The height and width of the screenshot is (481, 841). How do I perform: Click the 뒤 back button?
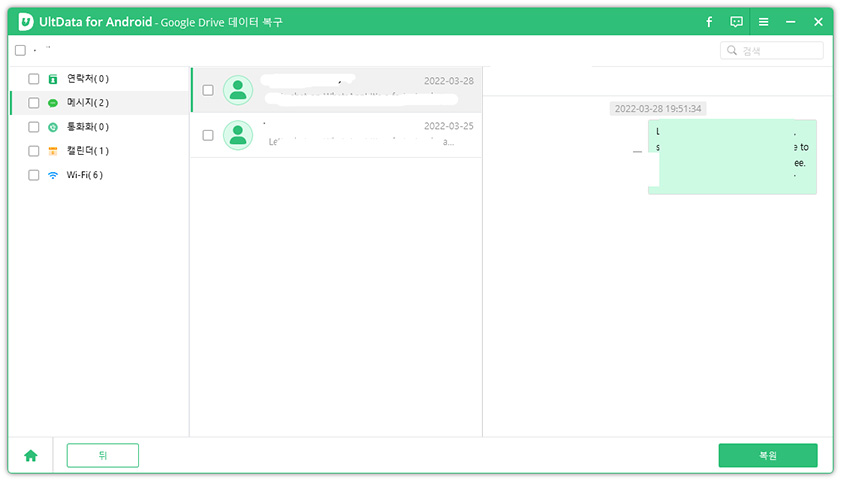pyautogui.click(x=103, y=456)
